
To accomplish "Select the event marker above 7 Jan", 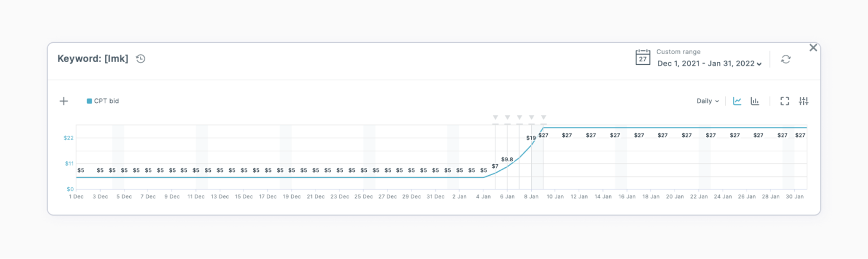I will point(519,118).
